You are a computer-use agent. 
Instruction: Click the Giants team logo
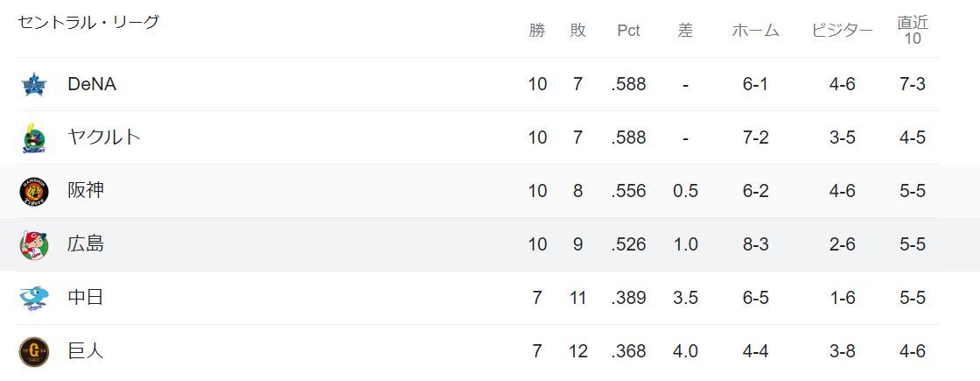(x=34, y=351)
